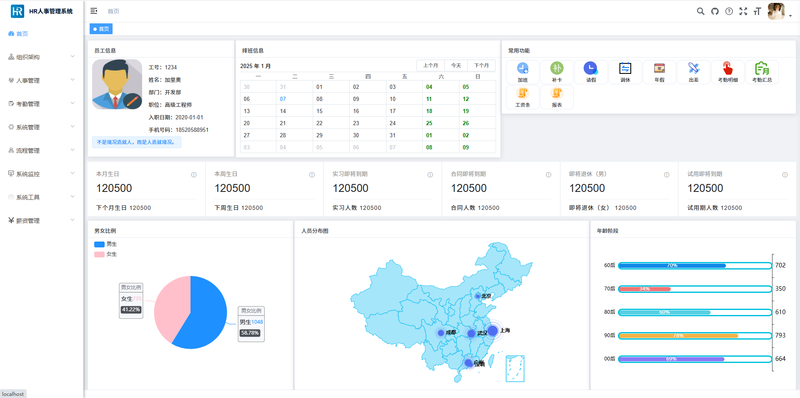Toggle the sidebar collapse hamburger icon
Screen dimensions: 800x398
[x=94, y=11]
